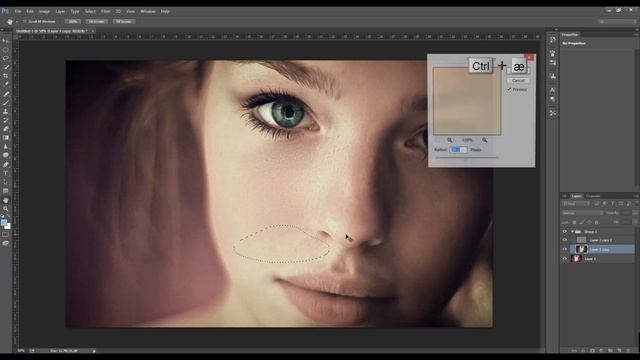The image size is (640, 360).
Task: Enable Scroll All Windows checkbox
Action: point(24,21)
